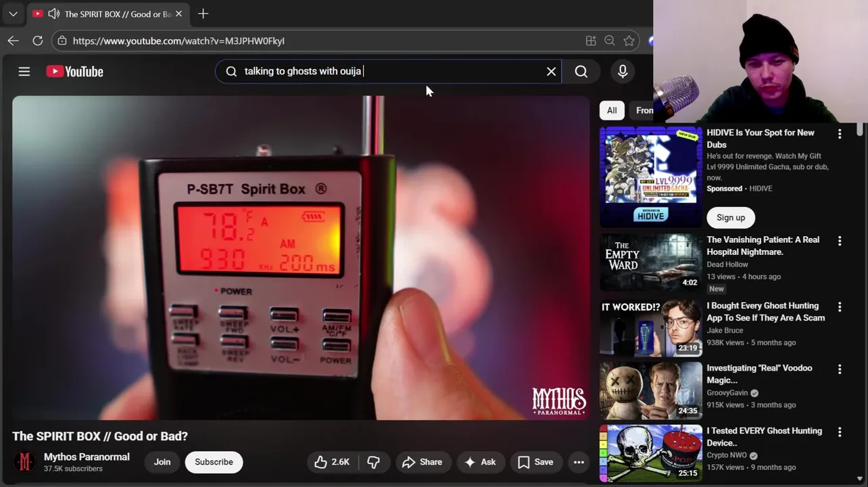Click the Crypto NWO channel name
868x487 pixels.
pyautogui.click(x=727, y=455)
